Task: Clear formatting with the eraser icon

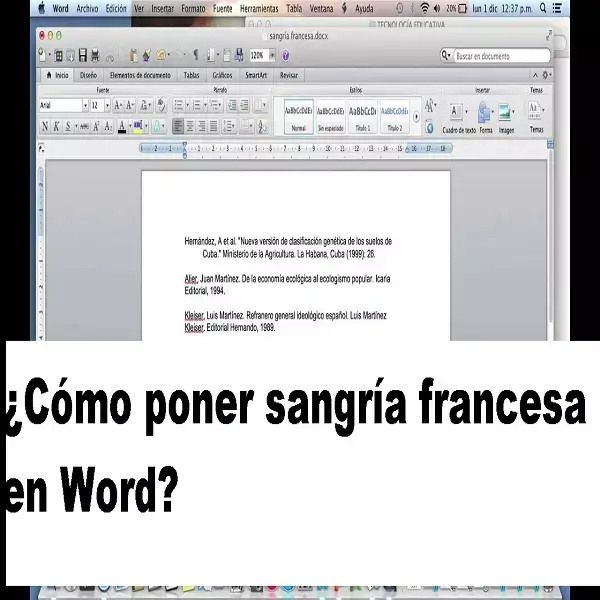Action: [x=161, y=105]
